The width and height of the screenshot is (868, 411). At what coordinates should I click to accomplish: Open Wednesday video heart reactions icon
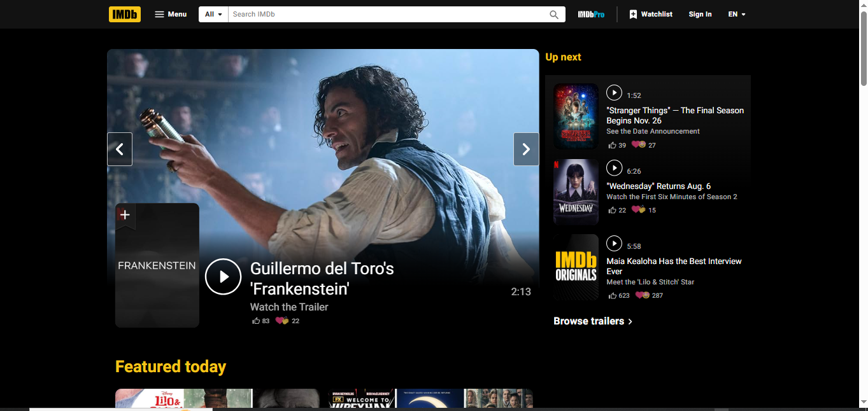[x=639, y=210]
